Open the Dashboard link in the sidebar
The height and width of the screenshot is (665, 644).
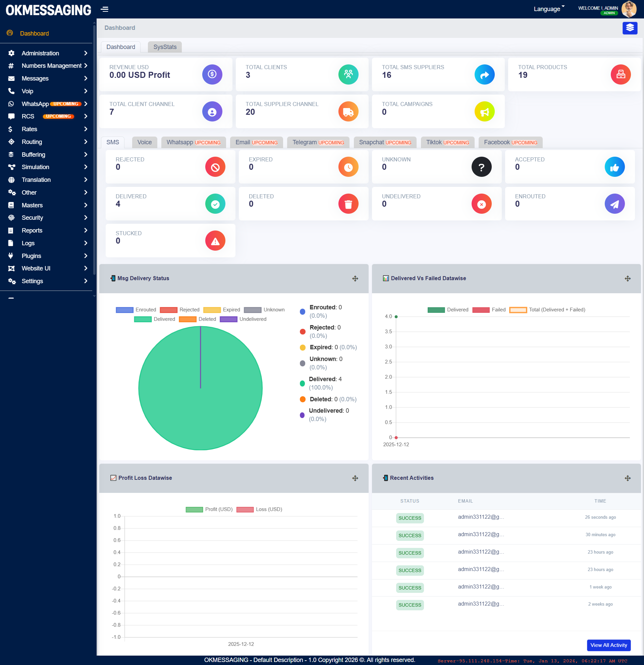[34, 33]
